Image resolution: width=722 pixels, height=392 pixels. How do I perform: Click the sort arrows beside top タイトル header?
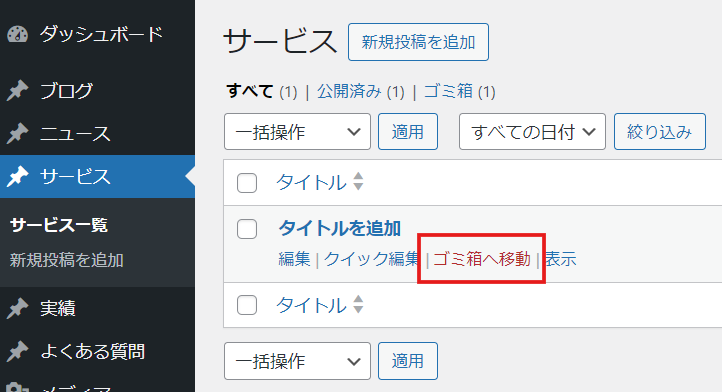click(x=358, y=181)
